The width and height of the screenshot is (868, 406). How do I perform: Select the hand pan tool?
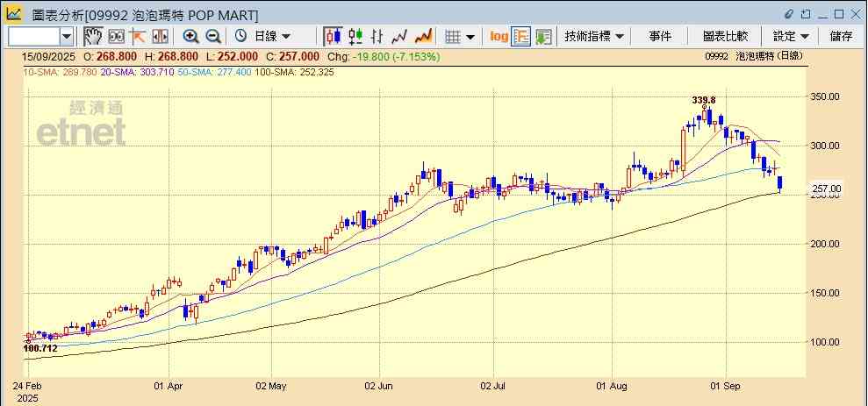(x=93, y=37)
